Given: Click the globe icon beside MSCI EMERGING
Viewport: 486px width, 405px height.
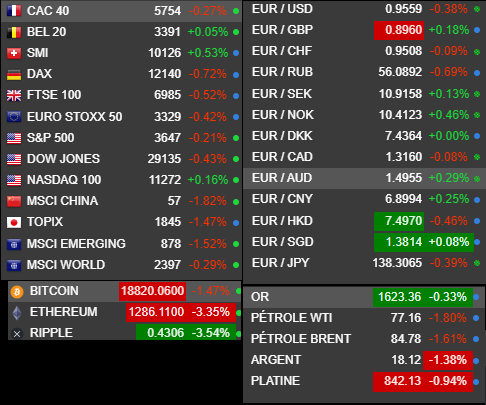Looking at the screenshot, I should point(14,244).
